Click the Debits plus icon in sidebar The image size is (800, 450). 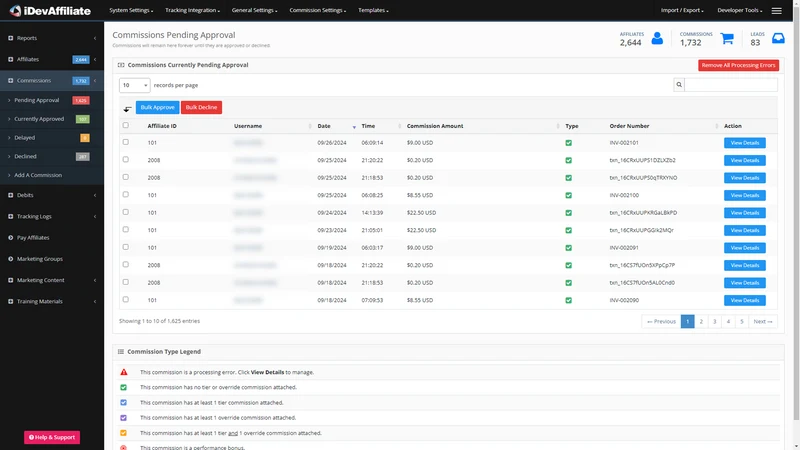[10, 195]
